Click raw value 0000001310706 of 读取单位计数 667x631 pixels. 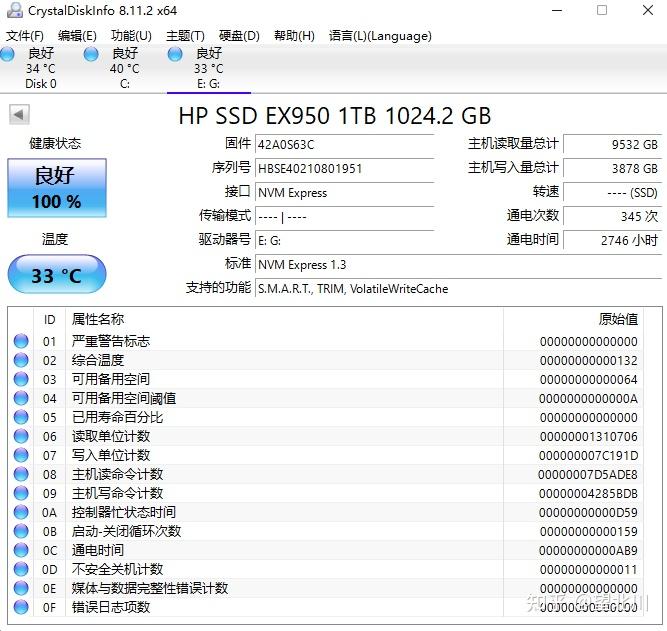(x=588, y=436)
